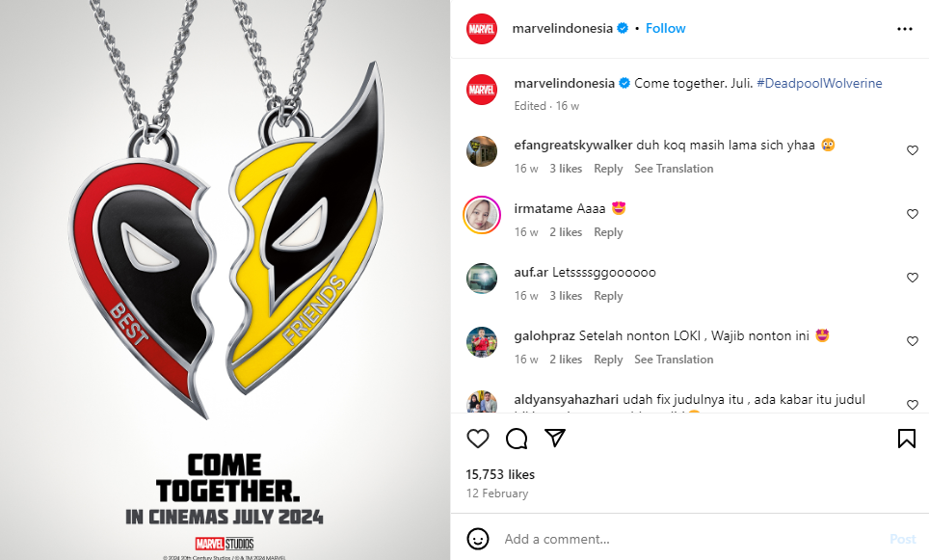Image resolution: width=929 pixels, height=560 pixels.
Task: Like the post with the heart icon
Action: point(478,439)
